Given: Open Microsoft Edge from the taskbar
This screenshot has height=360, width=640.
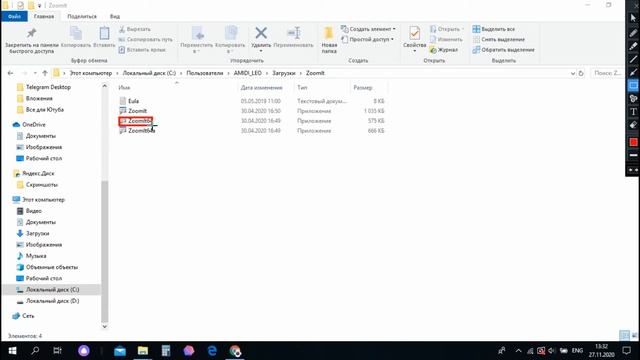Looking at the screenshot, I should point(212,351).
